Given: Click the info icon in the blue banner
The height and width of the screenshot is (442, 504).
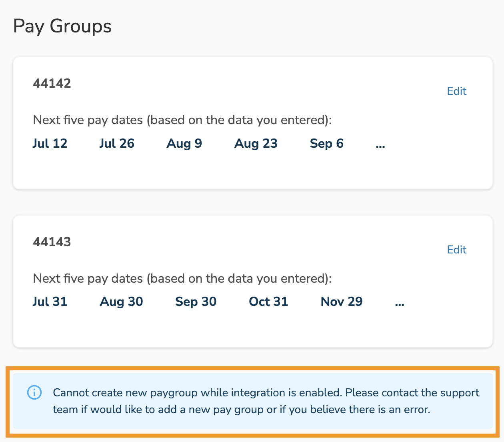Looking at the screenshot, I should point(34,393).
